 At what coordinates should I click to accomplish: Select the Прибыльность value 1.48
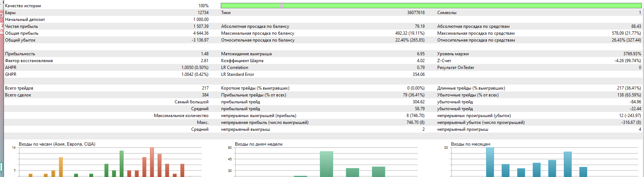coord(205,54)
